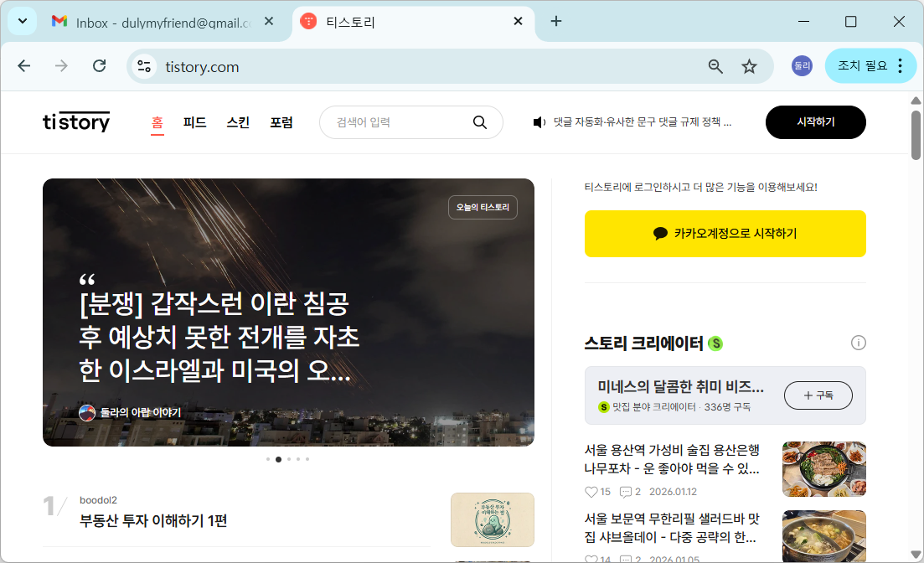
Task: Click the boodol2 author name
Action: (x=98, y=500)
